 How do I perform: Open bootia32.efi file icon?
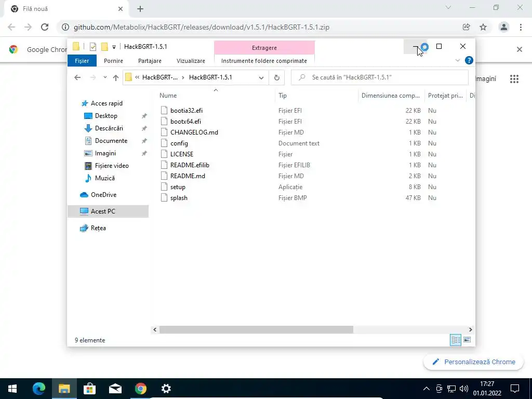tap(164, 110)
